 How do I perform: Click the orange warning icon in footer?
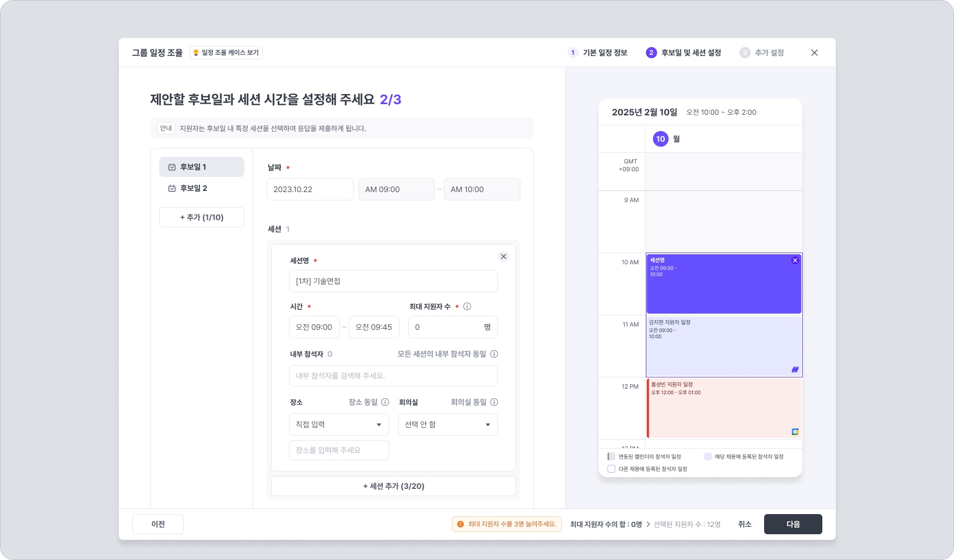pos(460,524)
